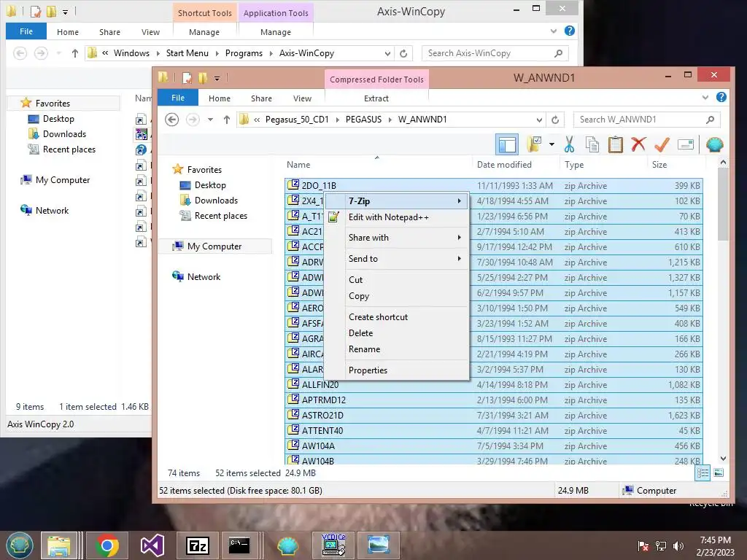The height and width of the screenshot is (560, 747).
Task: Open 7-Zip File Manager from taskbar
Action: pos(197,545)
